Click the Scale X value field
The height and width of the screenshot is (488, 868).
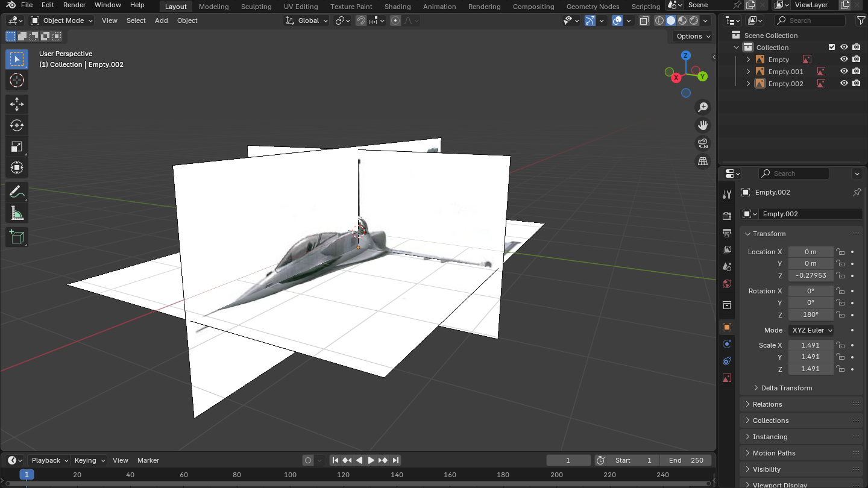point(811,345)
